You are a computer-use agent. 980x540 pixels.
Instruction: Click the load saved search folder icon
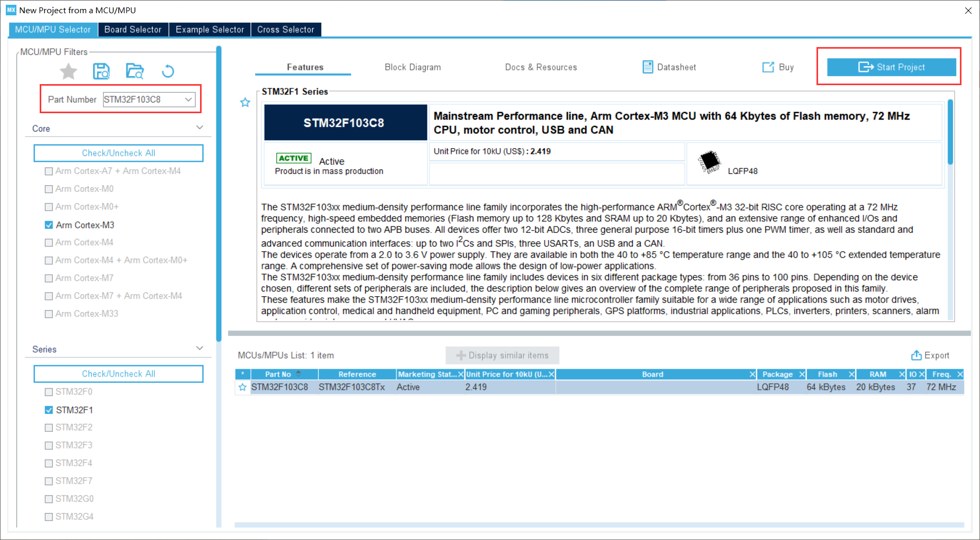(135, 71)
